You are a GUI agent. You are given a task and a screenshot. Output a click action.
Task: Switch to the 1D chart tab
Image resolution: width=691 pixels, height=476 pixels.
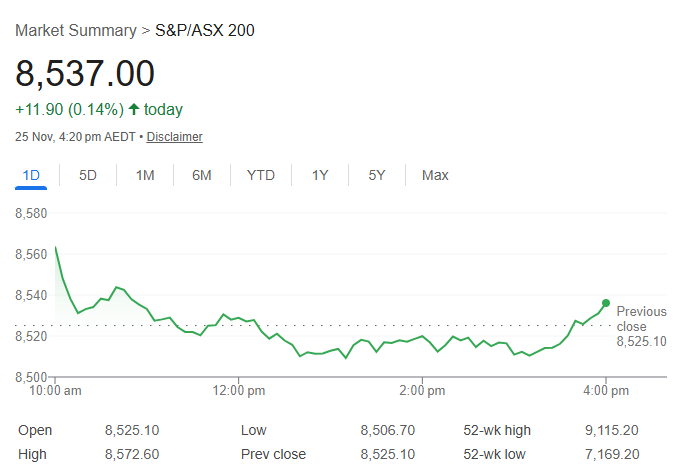pyautogui.click(x=31, y=176)
